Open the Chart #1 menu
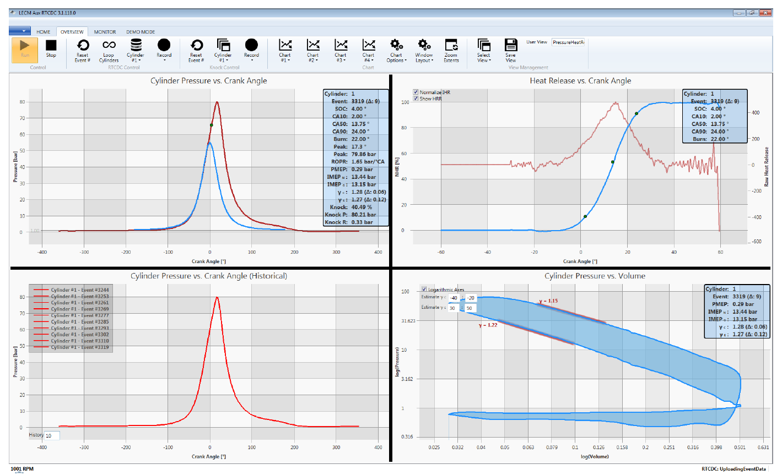The width and height of the screenshot is (782, 475). click(285, 51)
